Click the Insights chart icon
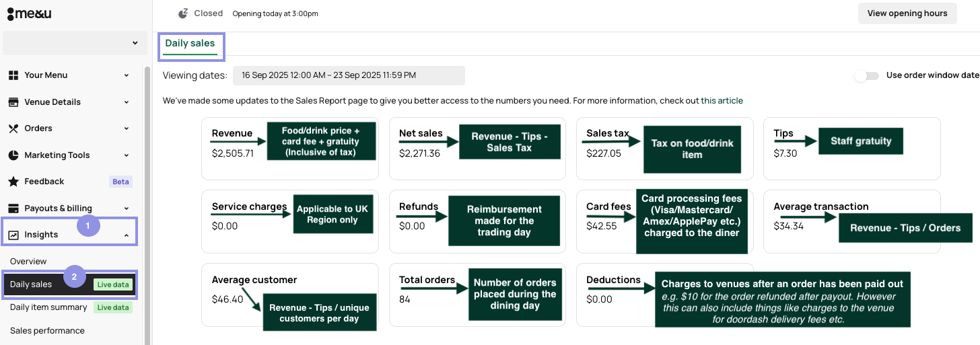The height and width of the screenshot is (345, 980). tap(13, 235)
